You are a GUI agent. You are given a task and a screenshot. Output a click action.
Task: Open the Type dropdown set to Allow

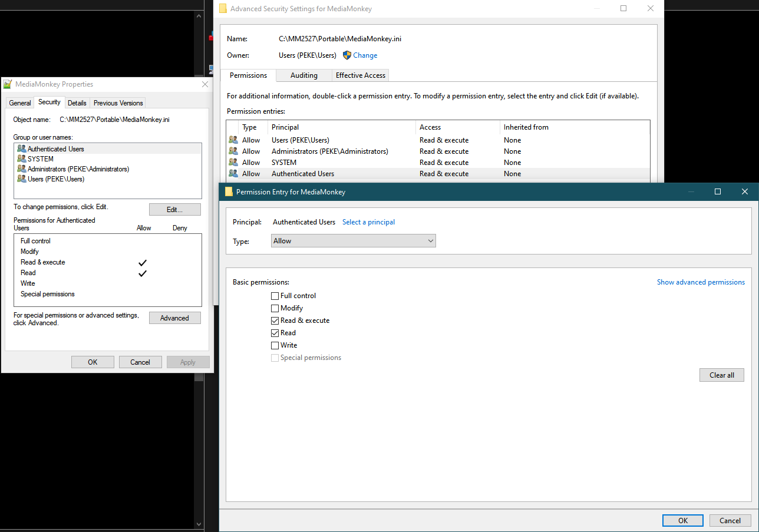[x=354, y=241]
